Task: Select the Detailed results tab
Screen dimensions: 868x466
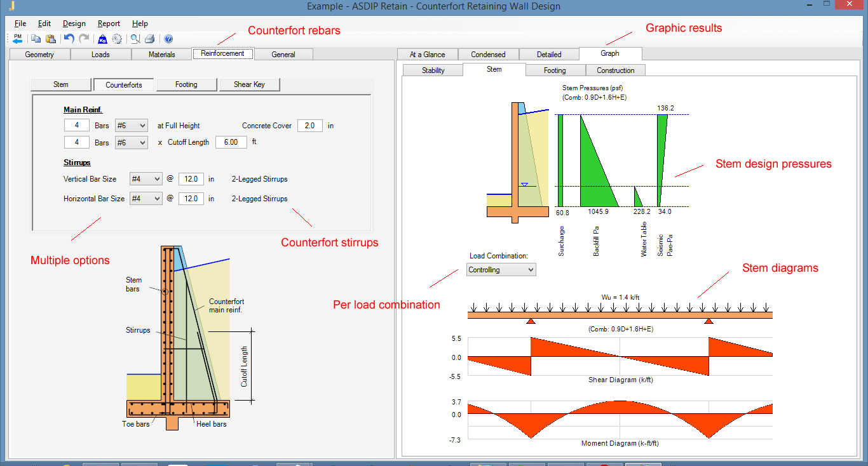Action: coord(549,55)
